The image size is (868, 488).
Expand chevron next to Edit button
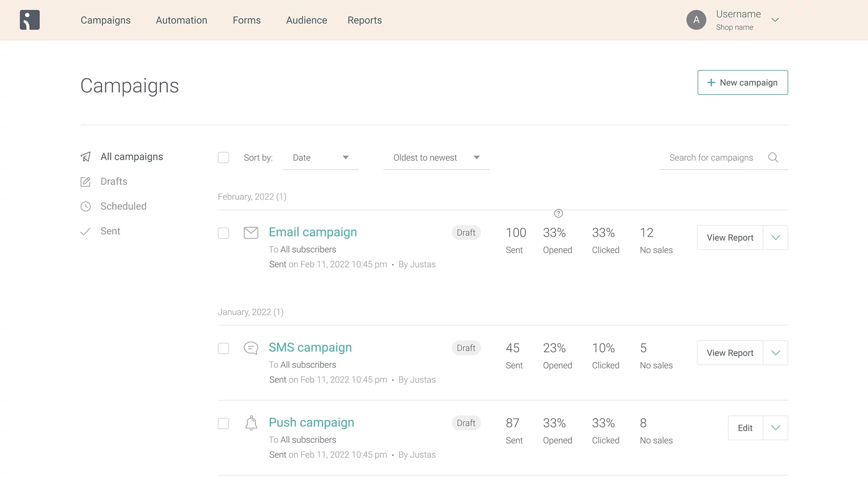pyautogui.click(x=775, y=428)
